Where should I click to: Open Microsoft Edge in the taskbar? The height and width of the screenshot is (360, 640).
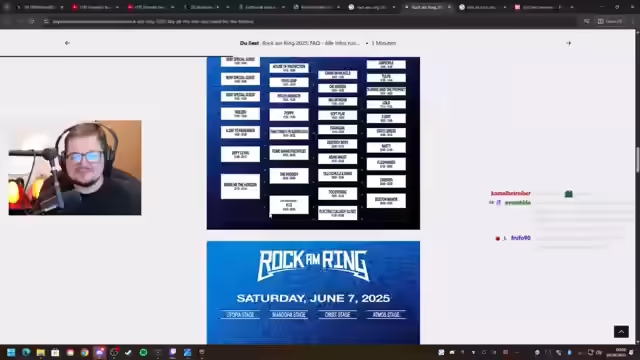tap(26, 352)
